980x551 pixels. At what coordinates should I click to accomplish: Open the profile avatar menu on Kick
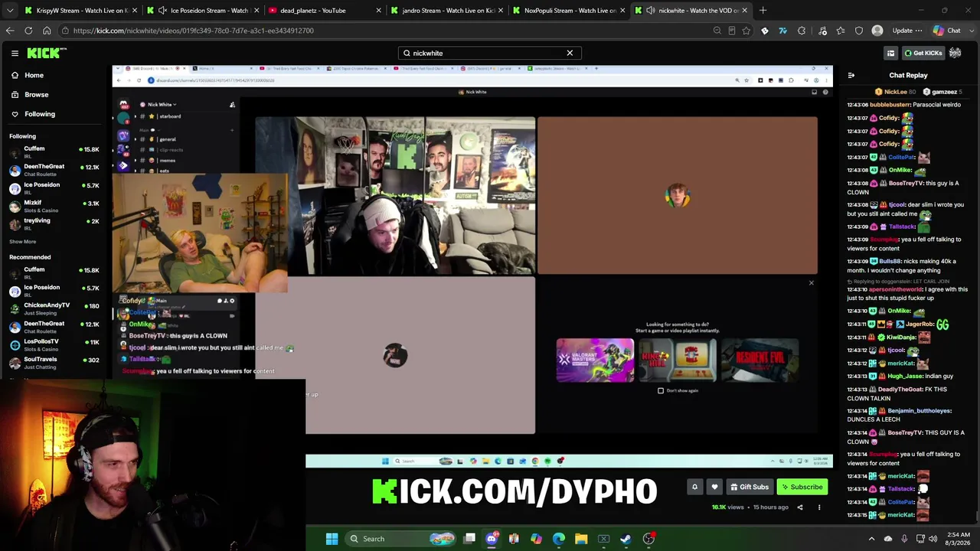click(955, 53)
